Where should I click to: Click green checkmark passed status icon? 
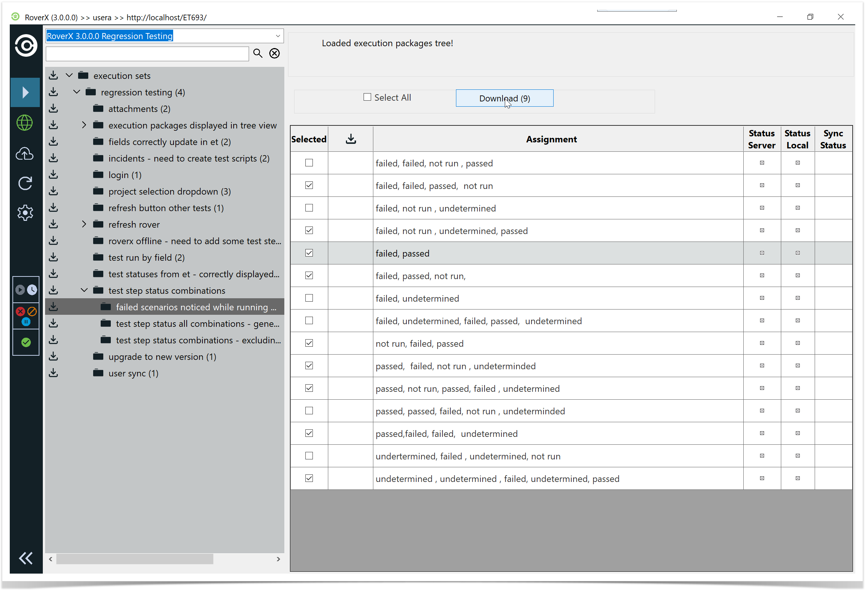pos(26,342)
